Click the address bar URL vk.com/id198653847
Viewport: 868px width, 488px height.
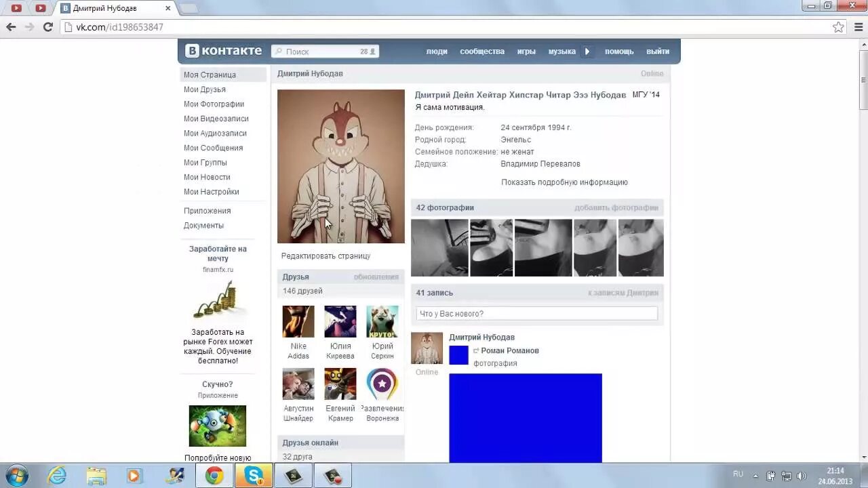(119, 27)
